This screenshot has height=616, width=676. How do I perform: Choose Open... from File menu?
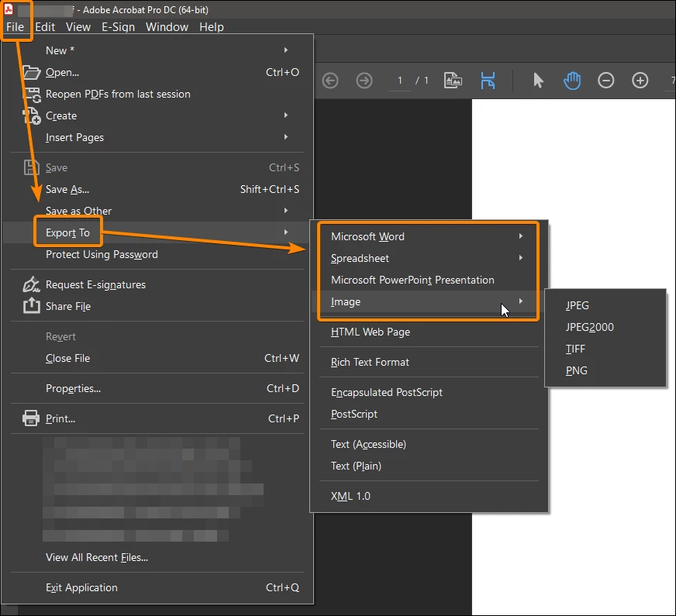[x=158, y=72]
